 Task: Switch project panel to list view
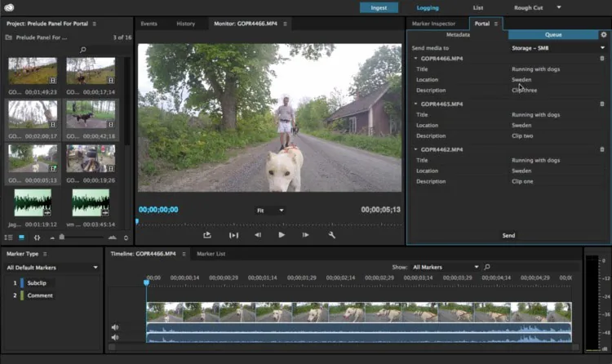(8, 237)
